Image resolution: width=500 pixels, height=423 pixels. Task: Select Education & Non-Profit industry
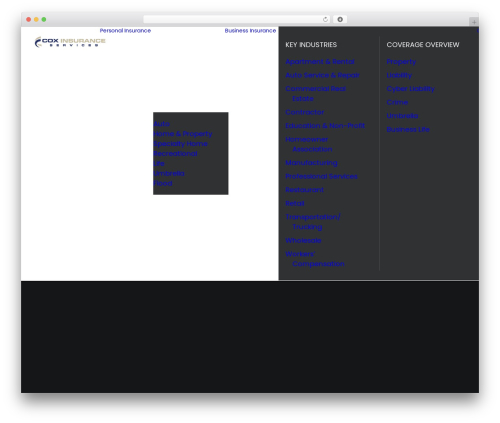click(325, 126)
